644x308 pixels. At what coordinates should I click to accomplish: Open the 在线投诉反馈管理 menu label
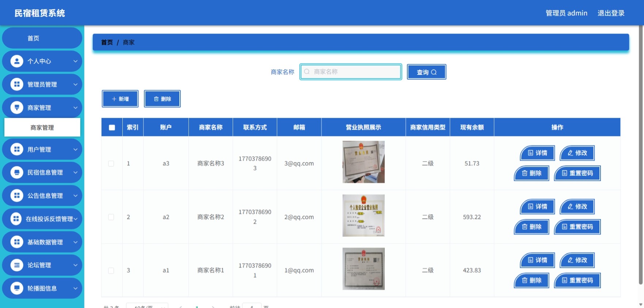click(49, 219)
